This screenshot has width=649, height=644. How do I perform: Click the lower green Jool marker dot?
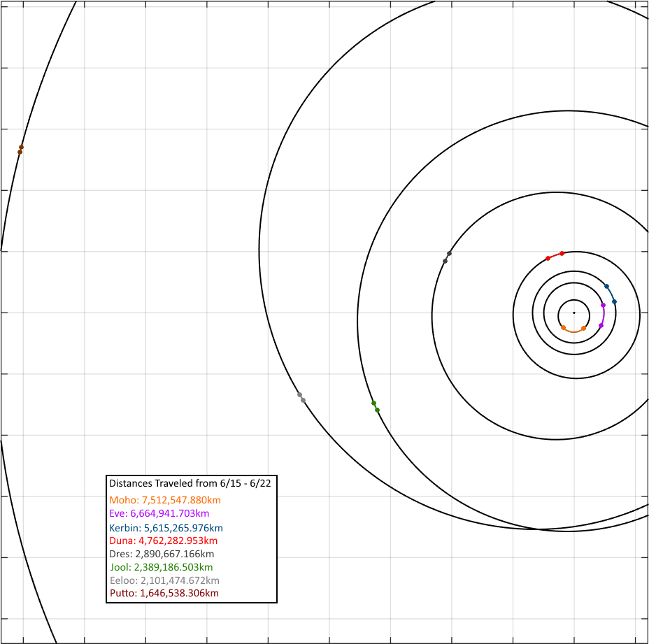coord(377,410)
